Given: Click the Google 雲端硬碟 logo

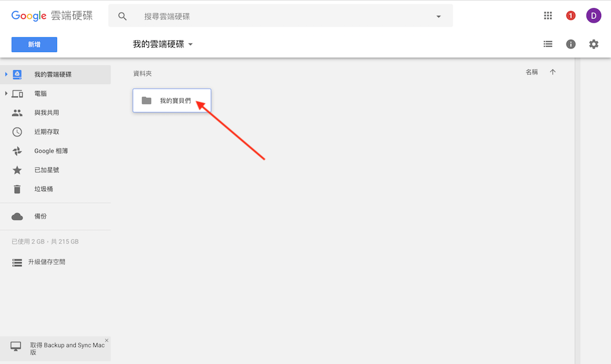Looking at the screenshot, I should click(x=52, y=15).
